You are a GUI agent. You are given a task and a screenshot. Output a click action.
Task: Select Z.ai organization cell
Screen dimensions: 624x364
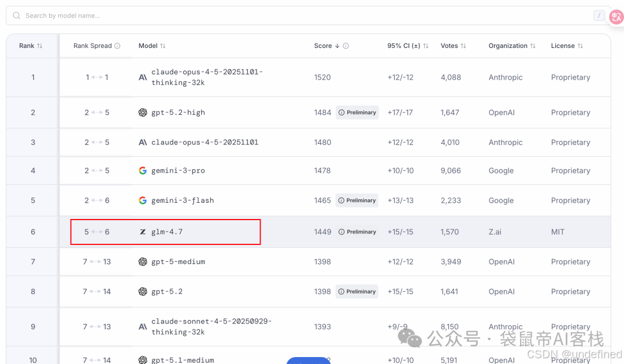coord(495,232)
